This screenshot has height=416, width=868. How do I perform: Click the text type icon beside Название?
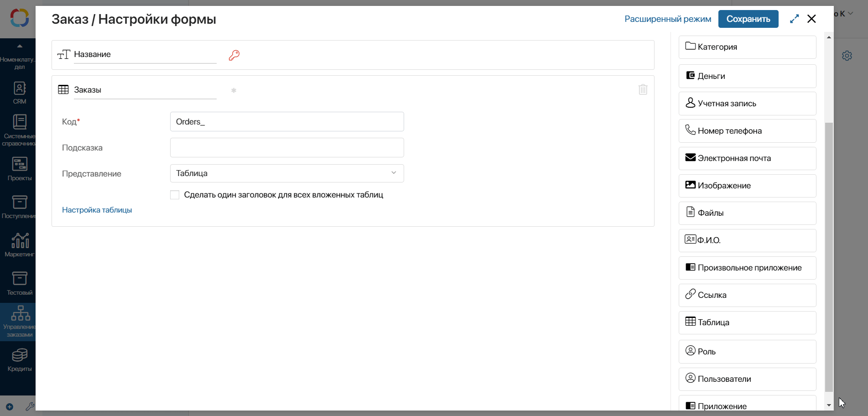point(63,55)
